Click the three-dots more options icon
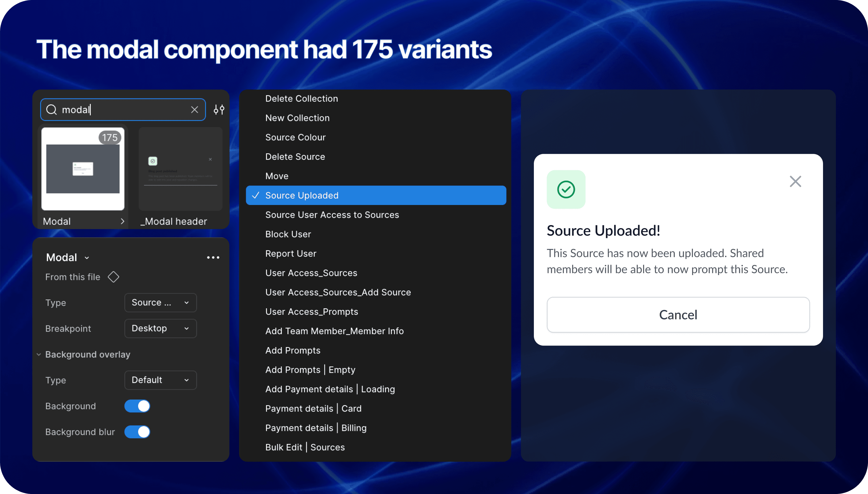This screenshot has height=494, width=868. point(213,257)
